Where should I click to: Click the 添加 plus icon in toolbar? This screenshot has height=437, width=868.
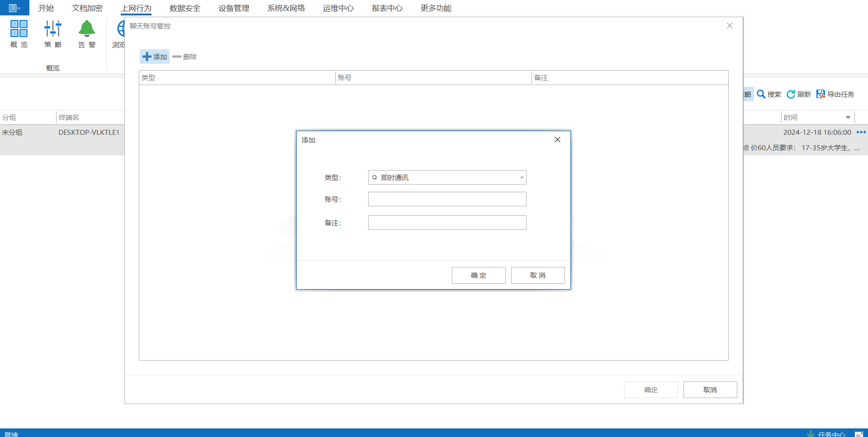[147, 57]
